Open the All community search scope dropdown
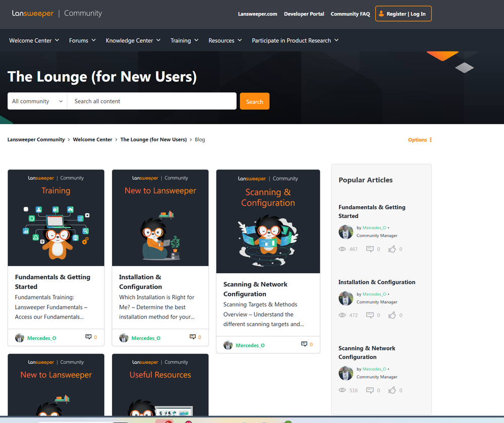 37,101
